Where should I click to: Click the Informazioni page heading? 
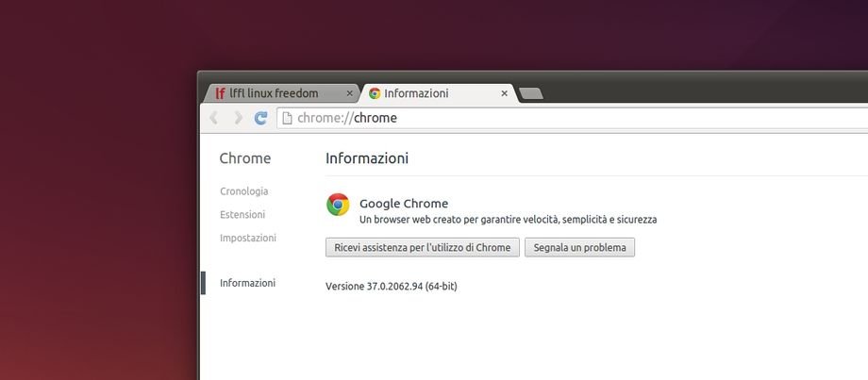(367, 158)
